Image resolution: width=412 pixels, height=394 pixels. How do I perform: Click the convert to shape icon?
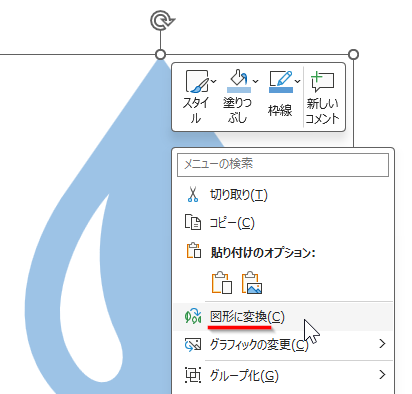[x=193, y=317]
